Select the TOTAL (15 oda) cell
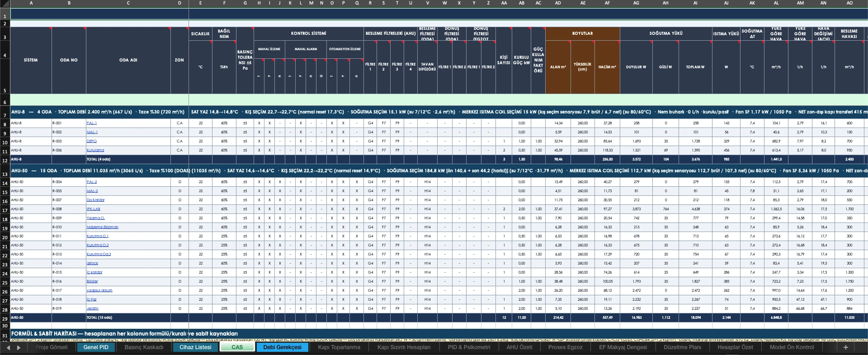 (128, 317)
